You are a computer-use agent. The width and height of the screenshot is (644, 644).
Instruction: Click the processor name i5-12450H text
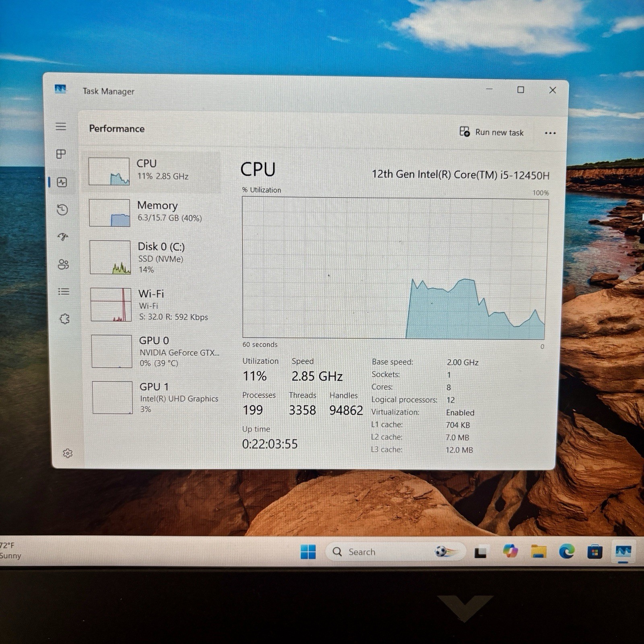[x=460, y=175]
